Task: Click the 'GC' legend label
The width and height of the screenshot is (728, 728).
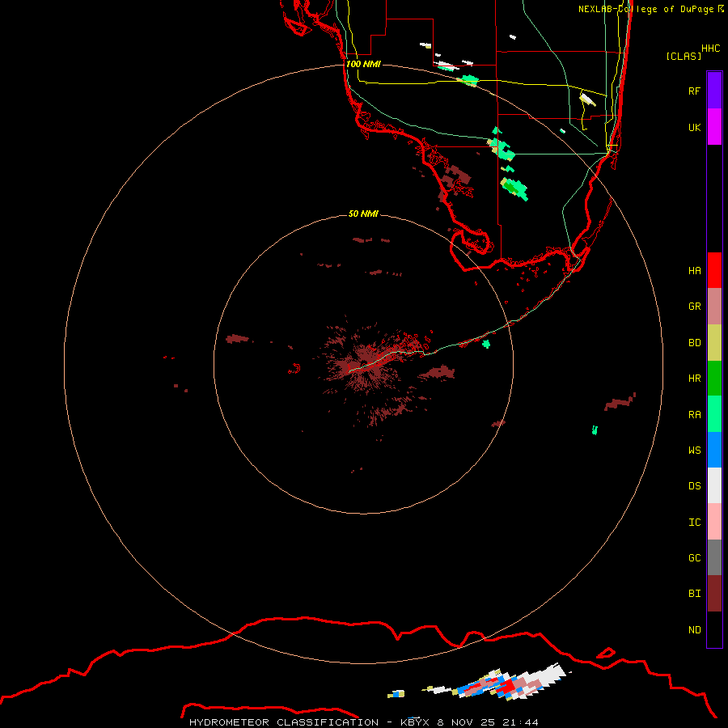Action: [x=694, y=557]
